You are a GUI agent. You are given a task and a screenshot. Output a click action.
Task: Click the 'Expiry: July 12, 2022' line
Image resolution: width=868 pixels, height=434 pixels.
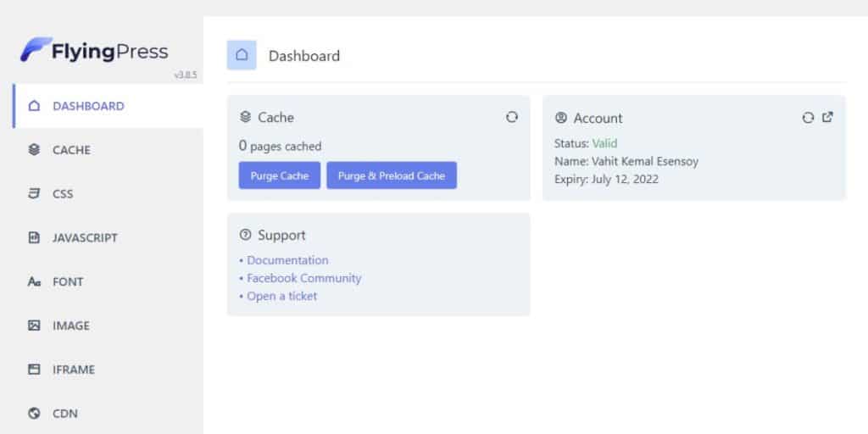coord(606,180)
